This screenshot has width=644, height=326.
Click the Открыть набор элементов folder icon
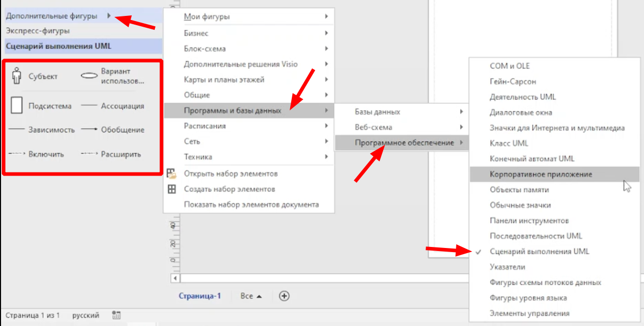[x=172, y=174]
